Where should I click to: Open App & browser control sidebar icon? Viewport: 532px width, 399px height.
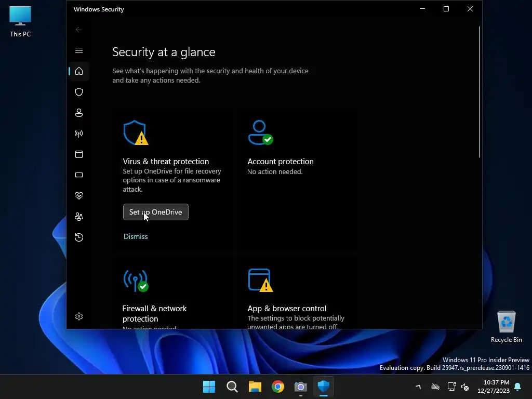[x=79, y=154]
